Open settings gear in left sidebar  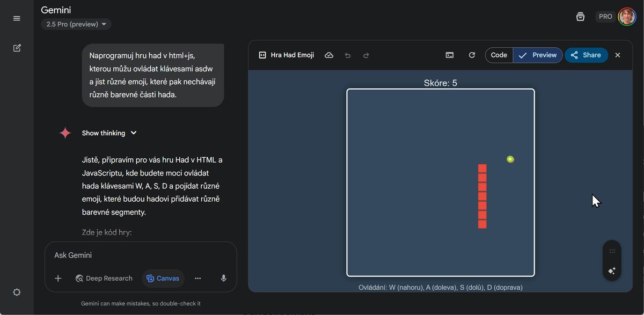(17, 292)
